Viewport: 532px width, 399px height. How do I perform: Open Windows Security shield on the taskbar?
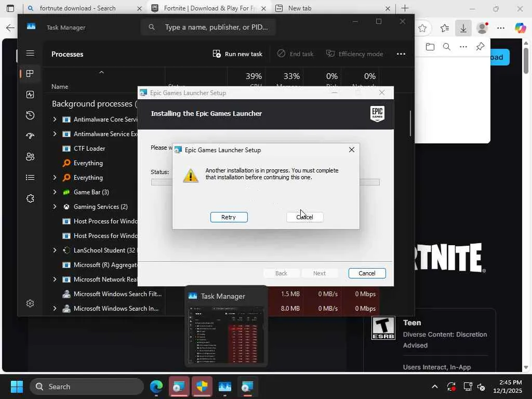point(202,387)
